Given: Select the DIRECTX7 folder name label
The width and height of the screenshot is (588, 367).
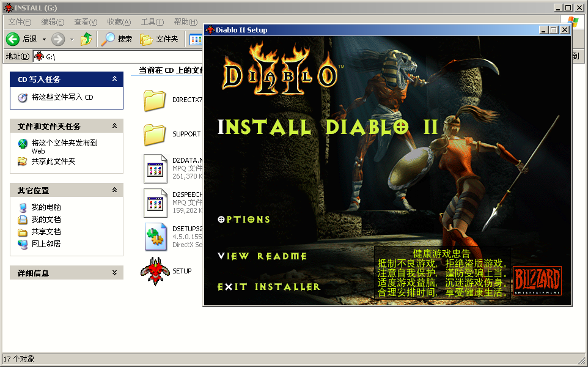Looking at the screenshot, I should [187, 100].
